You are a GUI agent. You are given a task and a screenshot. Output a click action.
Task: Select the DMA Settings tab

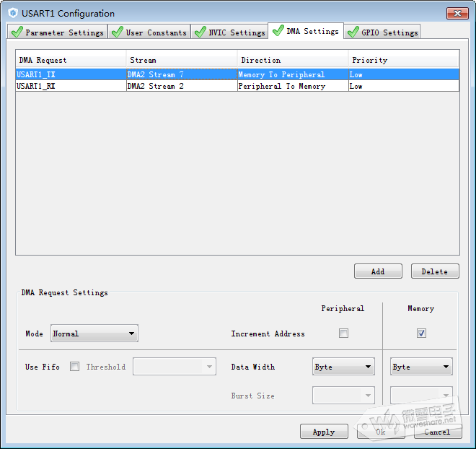coord(305,32)
